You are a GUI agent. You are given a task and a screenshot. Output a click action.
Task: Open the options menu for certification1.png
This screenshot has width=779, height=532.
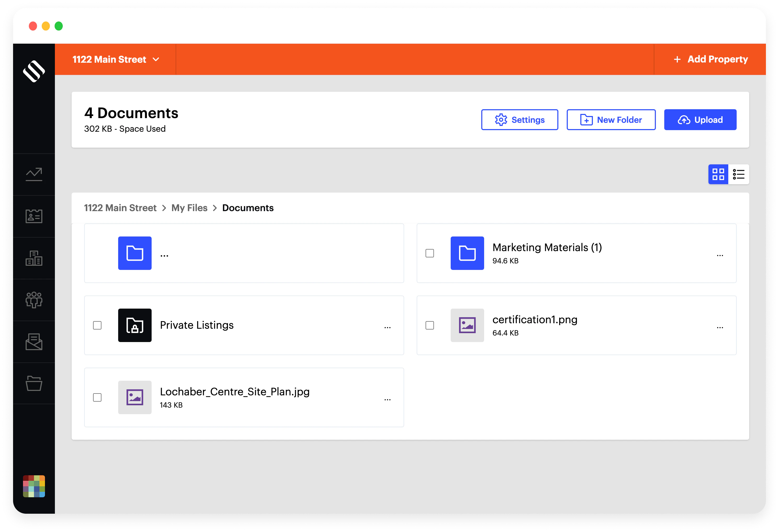pyautogui.click(x=720, y=327)
